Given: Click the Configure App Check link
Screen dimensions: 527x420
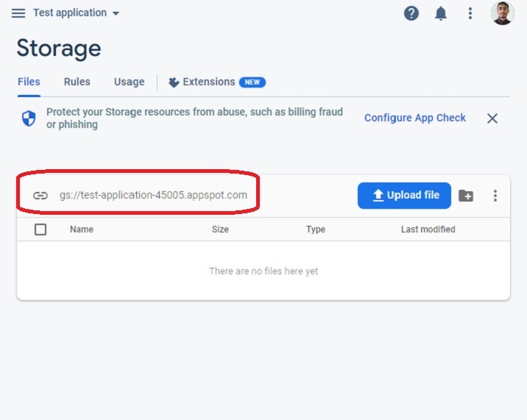Looking at the screenshot, I should click(x=415, y=118).
